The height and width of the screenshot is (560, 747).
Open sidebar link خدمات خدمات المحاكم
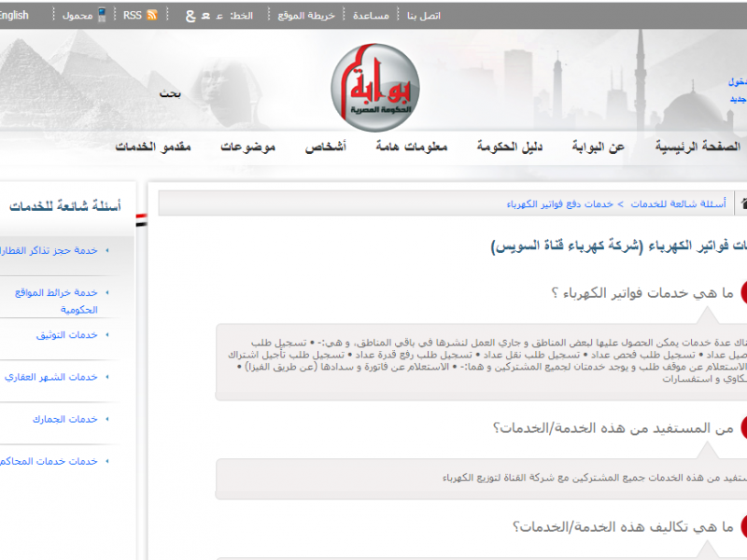click(49, 461)
